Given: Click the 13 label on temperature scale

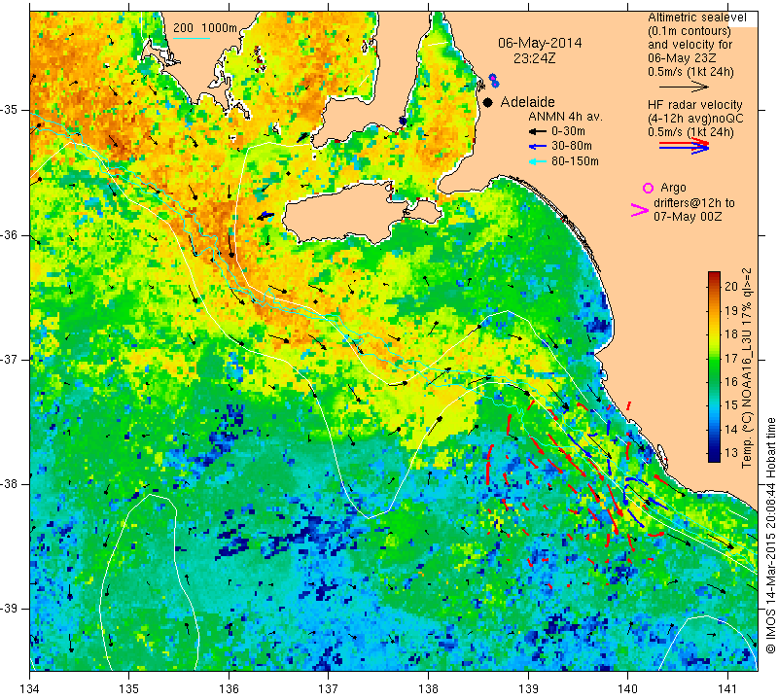Looking at the screenshot, I should click(x=731, y=452).
